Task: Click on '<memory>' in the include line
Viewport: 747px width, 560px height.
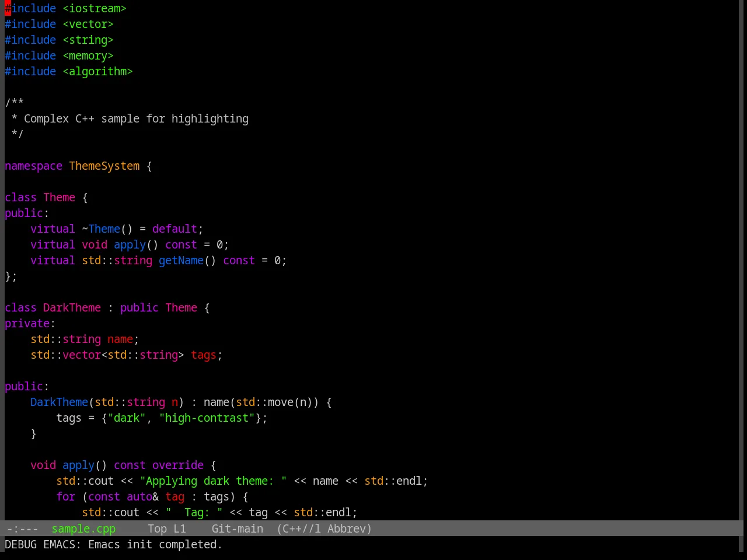Action: 88,55
